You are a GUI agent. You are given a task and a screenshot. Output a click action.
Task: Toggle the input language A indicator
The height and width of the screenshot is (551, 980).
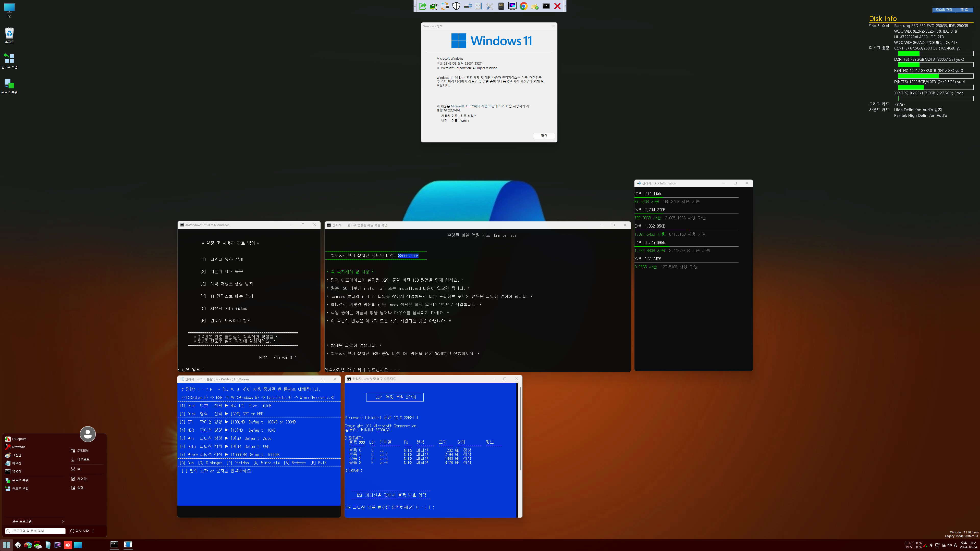956,545
